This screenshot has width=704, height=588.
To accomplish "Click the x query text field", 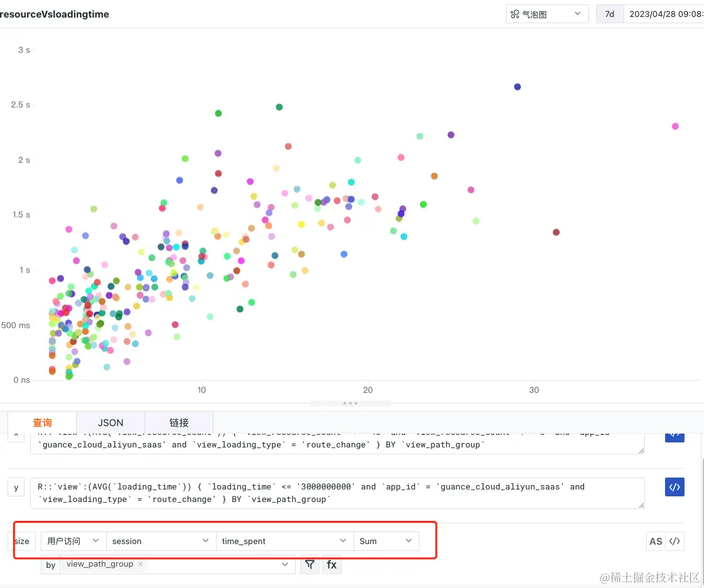I will click(x=337, y=443).
